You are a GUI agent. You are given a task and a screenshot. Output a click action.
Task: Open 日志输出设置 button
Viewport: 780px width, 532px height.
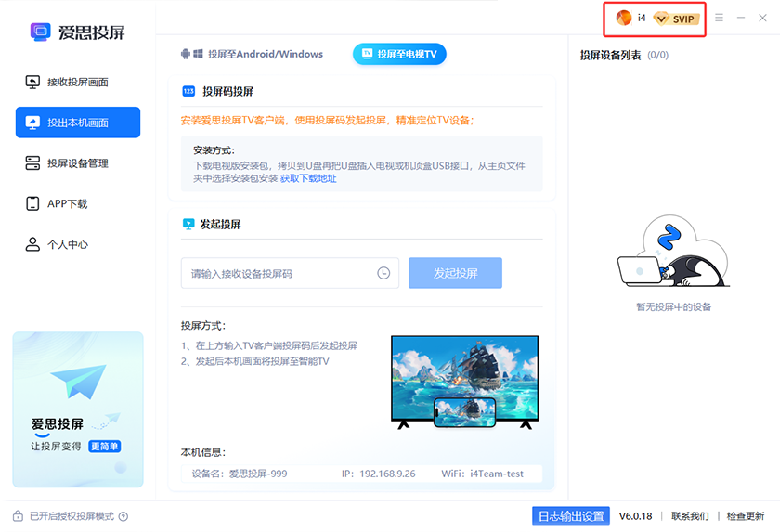tap(571, 516)
